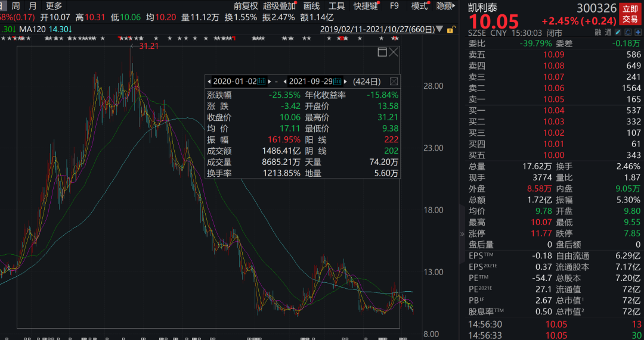Viewport: 644px width, 340px height.
Task: Open the 前复权 adjustment dropdown
Action: click(x=246, y=6)
